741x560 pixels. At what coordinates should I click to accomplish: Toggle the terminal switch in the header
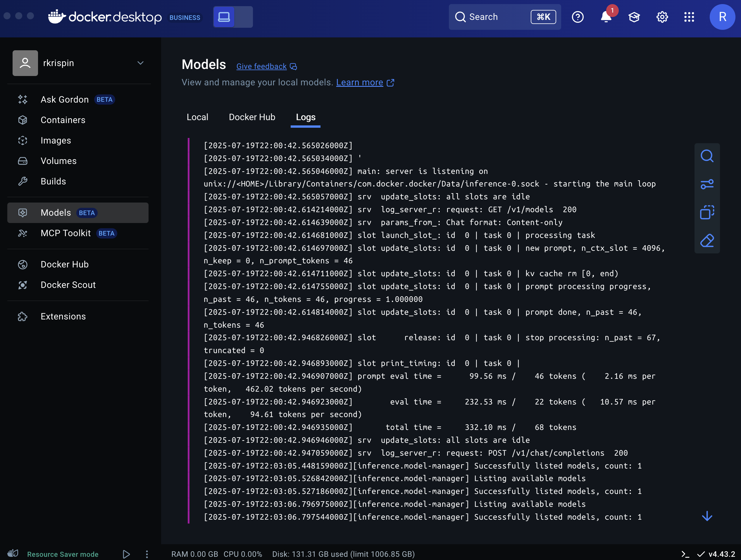[233, 17]
